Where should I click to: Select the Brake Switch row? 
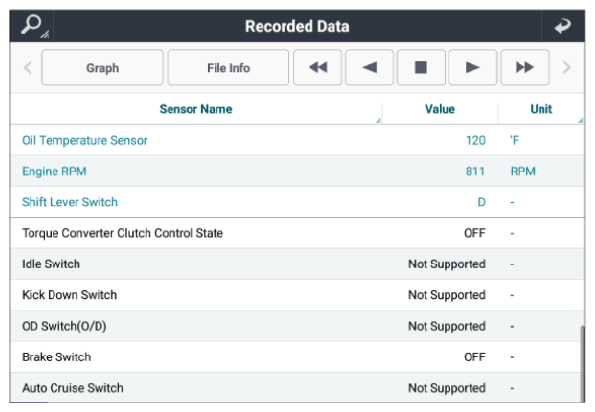pos(297,357)
